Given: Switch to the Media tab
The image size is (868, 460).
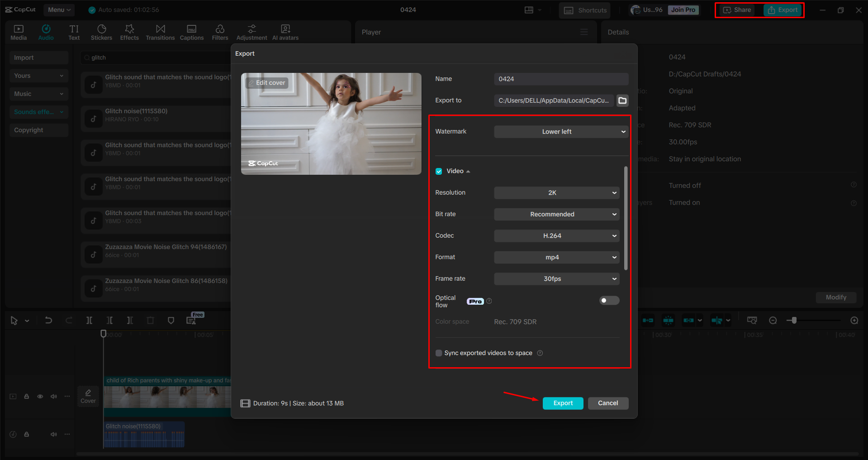Looking at the screenshot, I should [18, 32].
